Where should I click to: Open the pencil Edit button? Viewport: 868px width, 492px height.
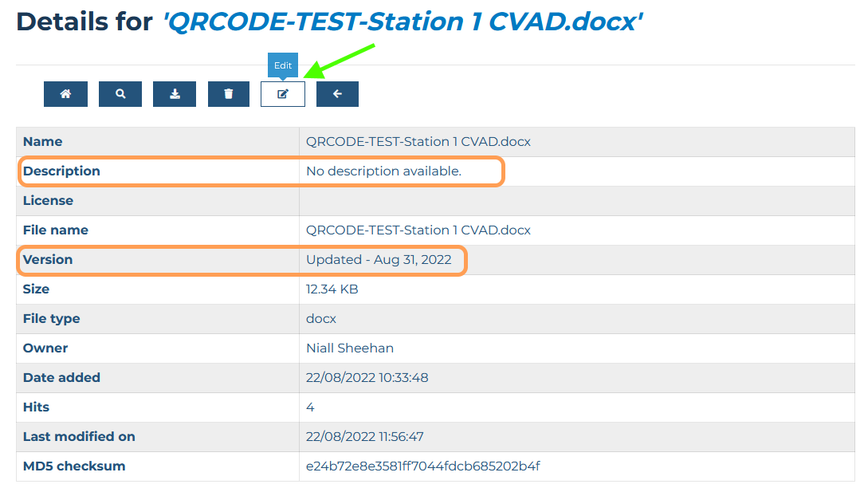tap(283, 93)
